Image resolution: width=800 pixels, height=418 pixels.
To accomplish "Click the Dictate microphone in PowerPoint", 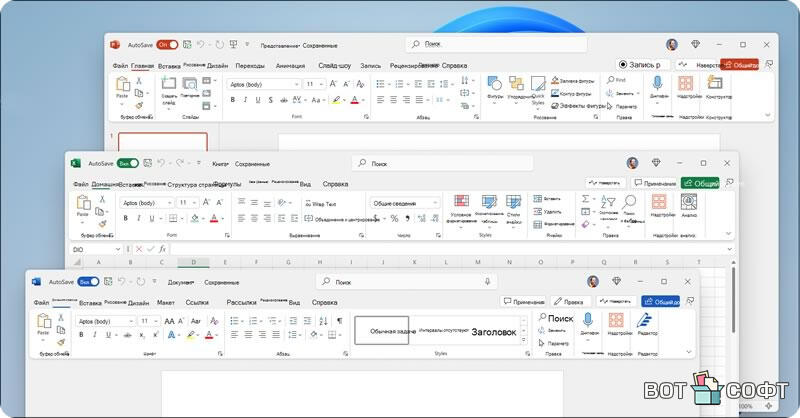I will tap(657, 83).
